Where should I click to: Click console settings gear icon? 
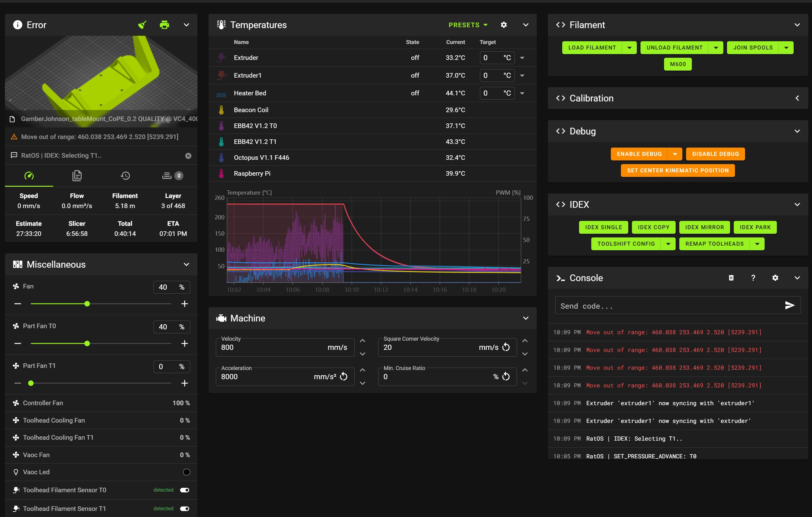click(775, 278)
